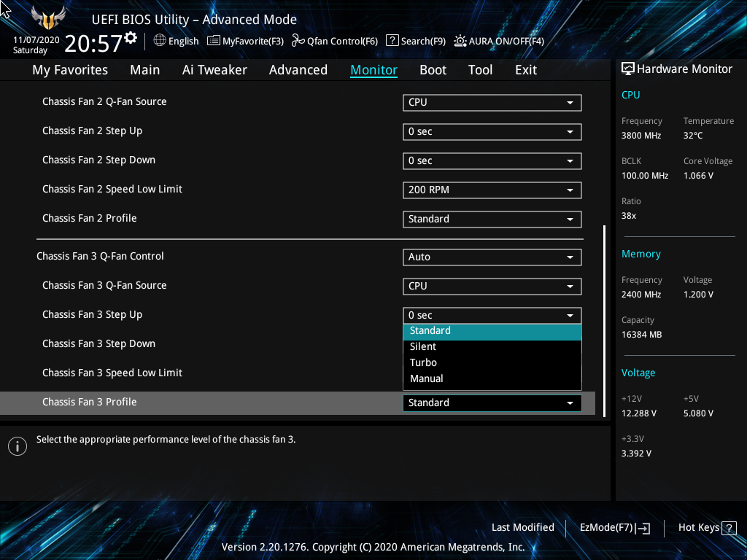Viewport: 747px width, 560px height.
Task: Open MyFavorite(F3) list icon
Action: pos(214,41)
